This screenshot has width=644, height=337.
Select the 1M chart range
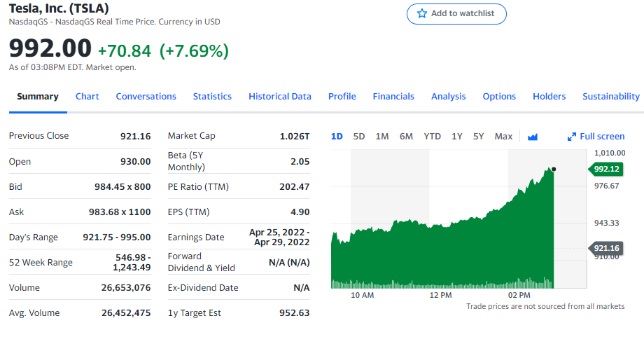(382, 137)
